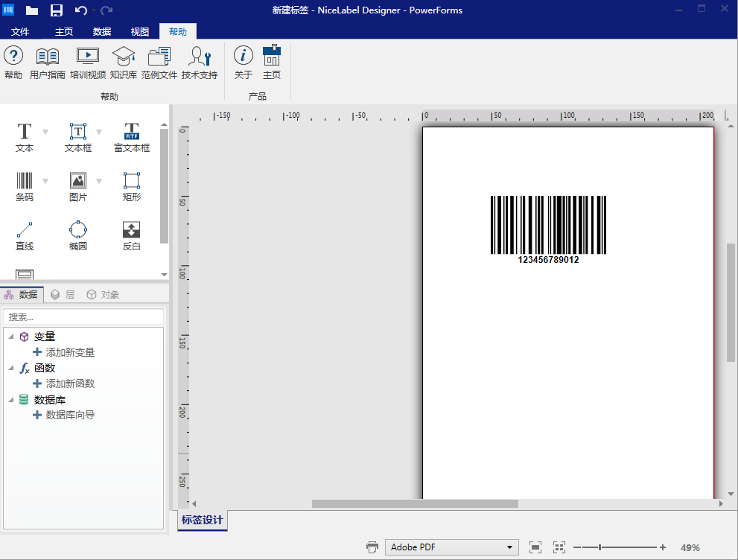Switch to the 层 panel tab

point(63,295)
